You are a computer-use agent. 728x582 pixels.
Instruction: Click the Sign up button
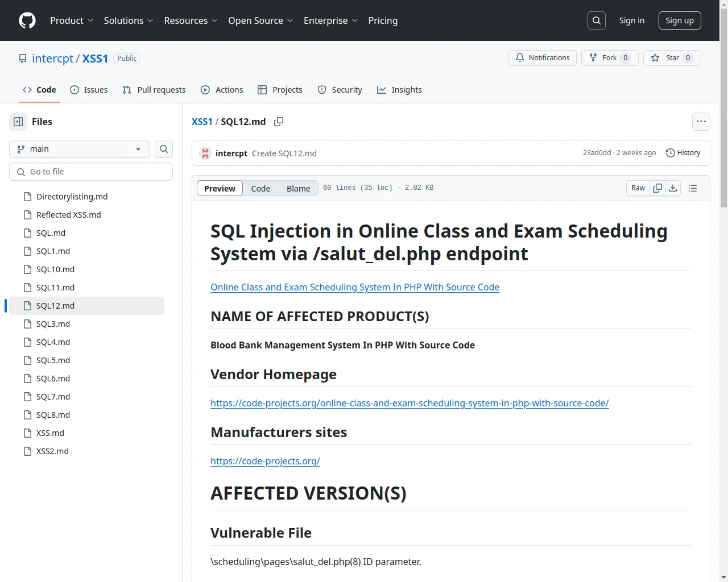680,20
